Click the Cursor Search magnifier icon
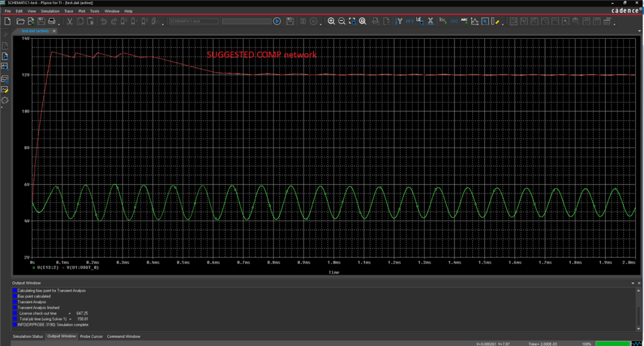 576,21
